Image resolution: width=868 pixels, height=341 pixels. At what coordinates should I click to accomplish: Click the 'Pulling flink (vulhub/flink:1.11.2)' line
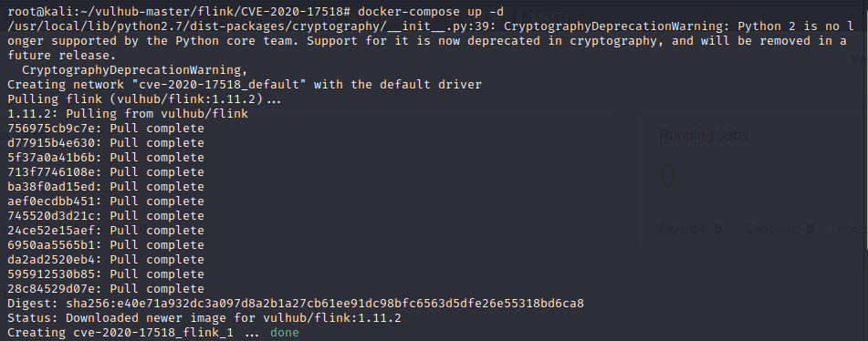144,99
